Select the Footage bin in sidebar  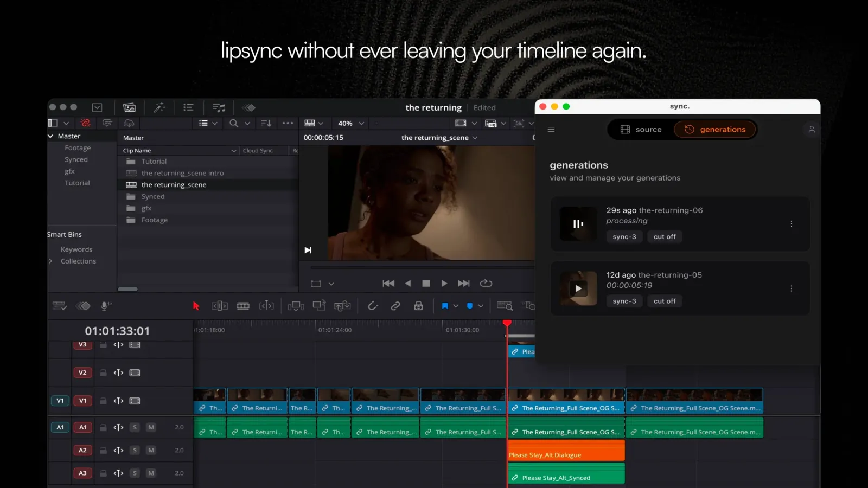[x=78, y=148]
